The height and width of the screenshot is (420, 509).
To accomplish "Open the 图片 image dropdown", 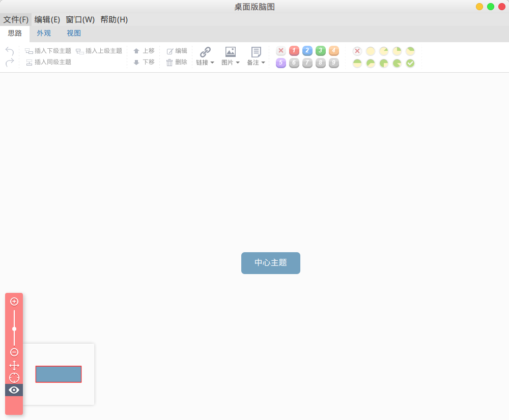I will pyautogui.click(x=231, y=56).
